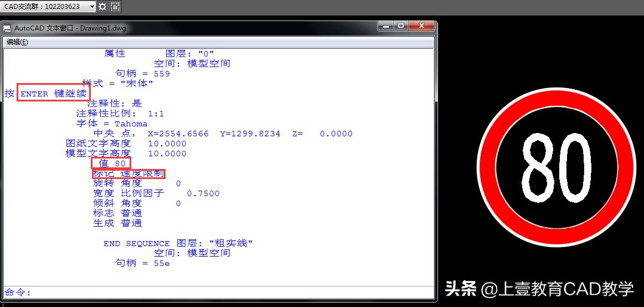
Task: Open the 编辑(E) menu
Action: [17, 42]
